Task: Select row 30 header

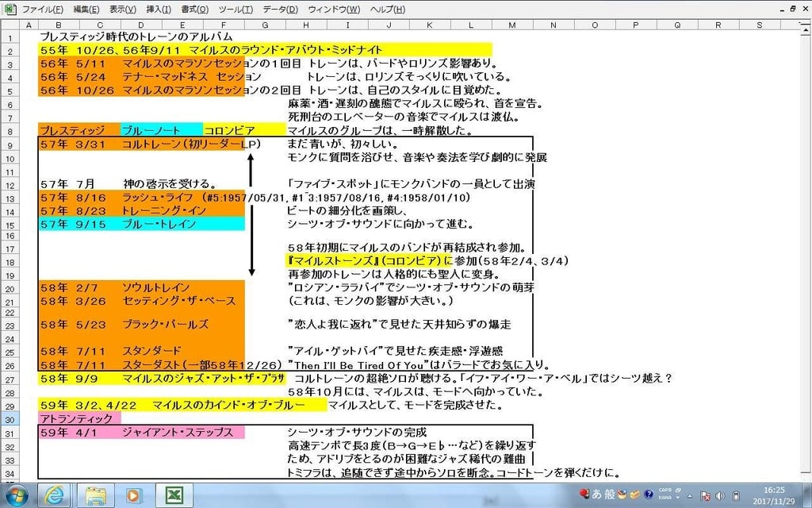Action: coord(10,419)
